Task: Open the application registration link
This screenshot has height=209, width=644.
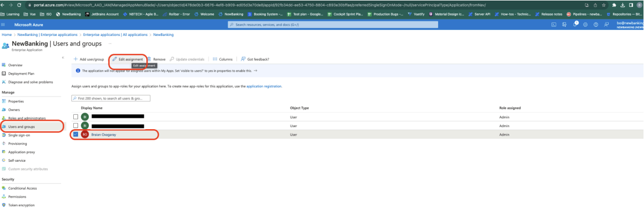Action: [x=264, y=86]
